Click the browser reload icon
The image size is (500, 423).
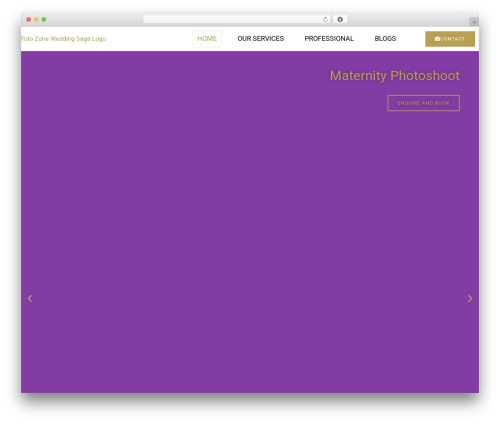tap(325, 20)
